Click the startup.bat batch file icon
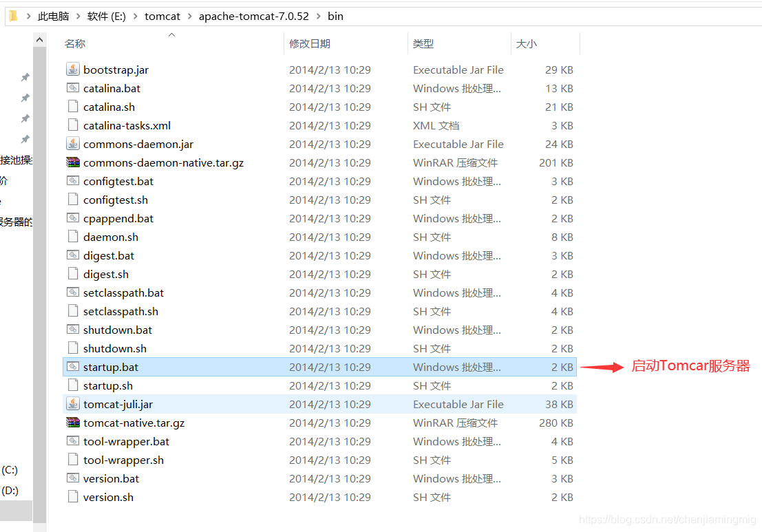This screenshot has height=532, width=762. click(73, 367)
